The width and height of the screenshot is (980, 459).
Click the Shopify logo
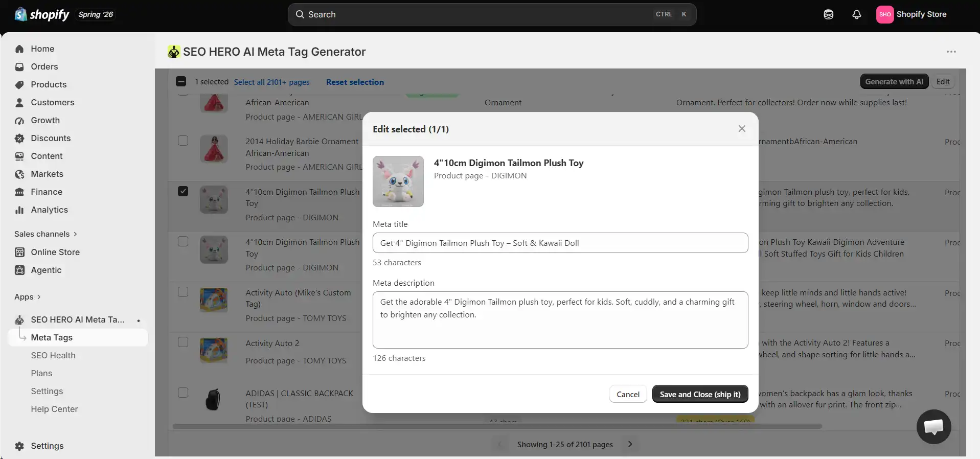point(42,14)
